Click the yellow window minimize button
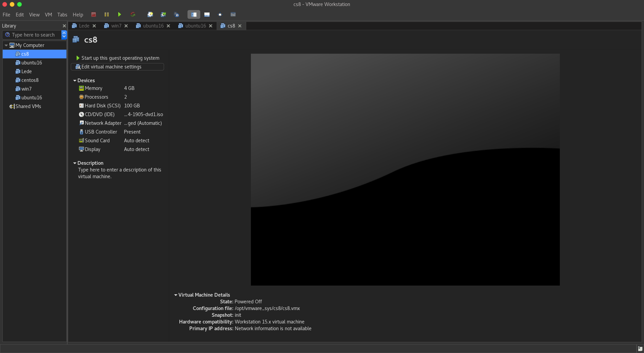The height and width of the screenshot is (353, 644). (12, 4)
